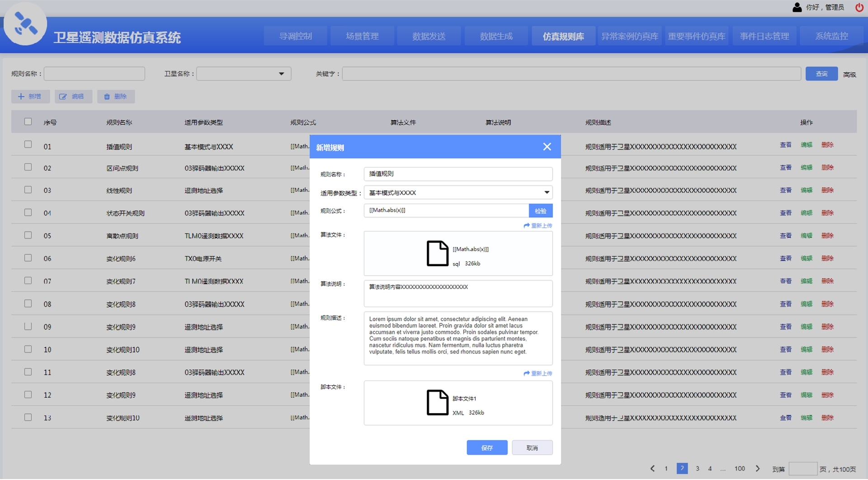Open the 系统监控 tab
This screenshot has height=480, width=868.
(831, 36)
